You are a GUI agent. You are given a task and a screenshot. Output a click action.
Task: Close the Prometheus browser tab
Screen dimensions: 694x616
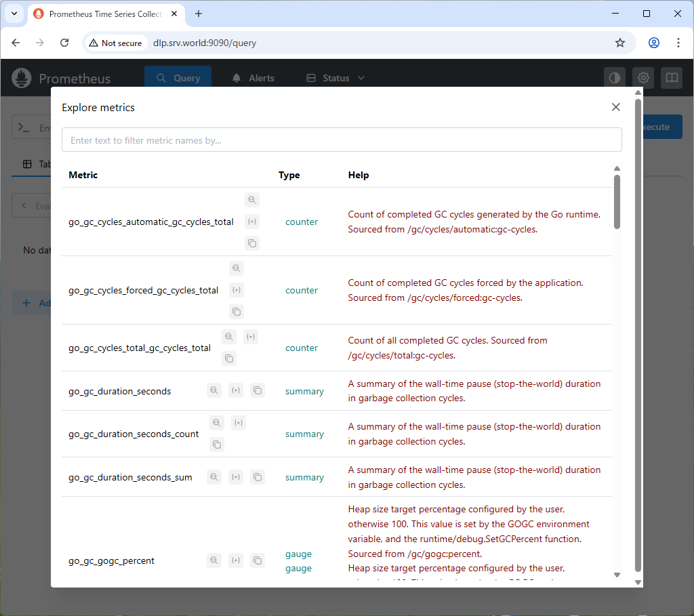coord(174,14)
